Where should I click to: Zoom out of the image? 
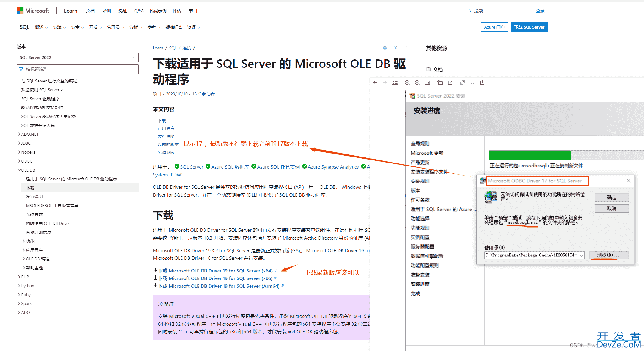[x=417, y=83]
